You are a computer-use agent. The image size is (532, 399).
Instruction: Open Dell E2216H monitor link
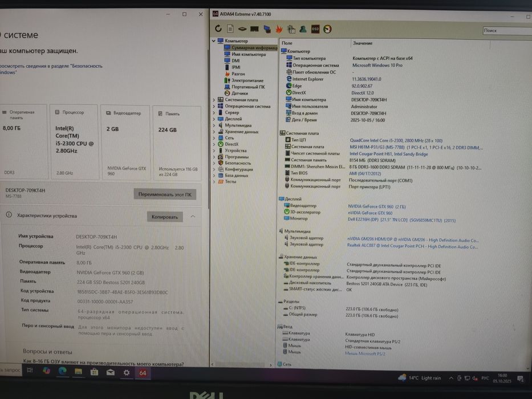coord(401,220)
